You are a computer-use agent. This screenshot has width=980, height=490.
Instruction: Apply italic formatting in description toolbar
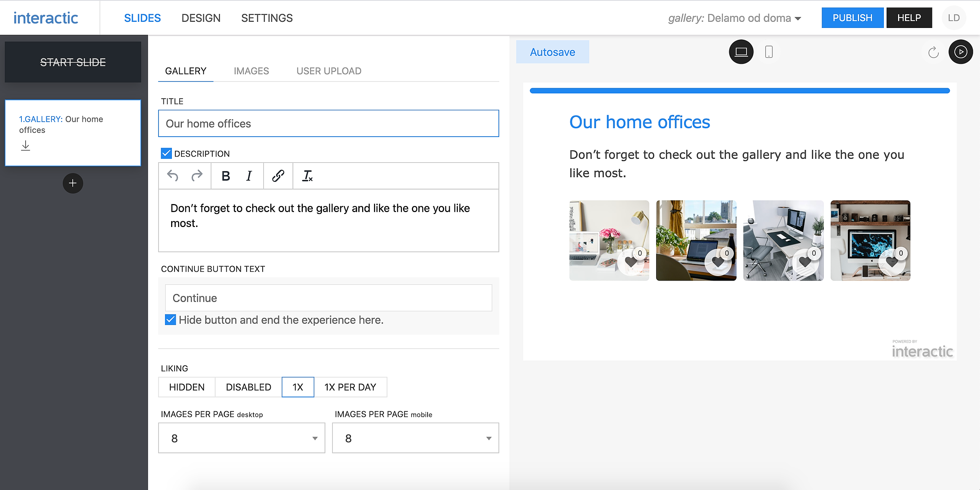[x=249, y=176]
